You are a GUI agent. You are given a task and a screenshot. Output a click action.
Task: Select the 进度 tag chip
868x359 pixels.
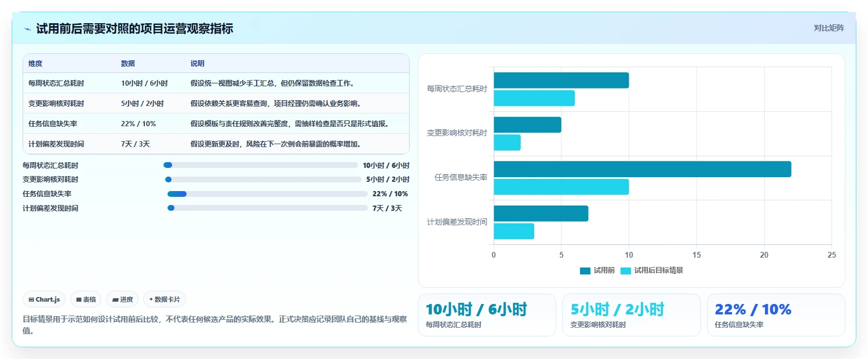point(122,299)
